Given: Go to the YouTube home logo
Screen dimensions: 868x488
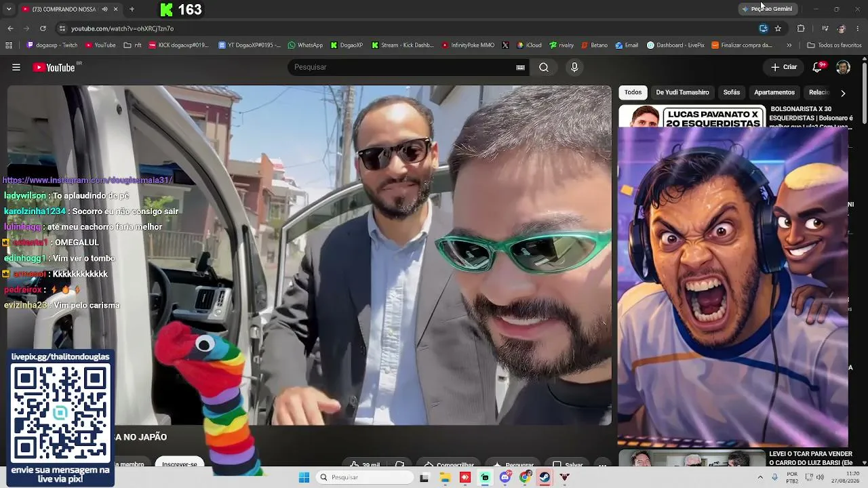Looking at the screenshot, I should tap(54, 67).
